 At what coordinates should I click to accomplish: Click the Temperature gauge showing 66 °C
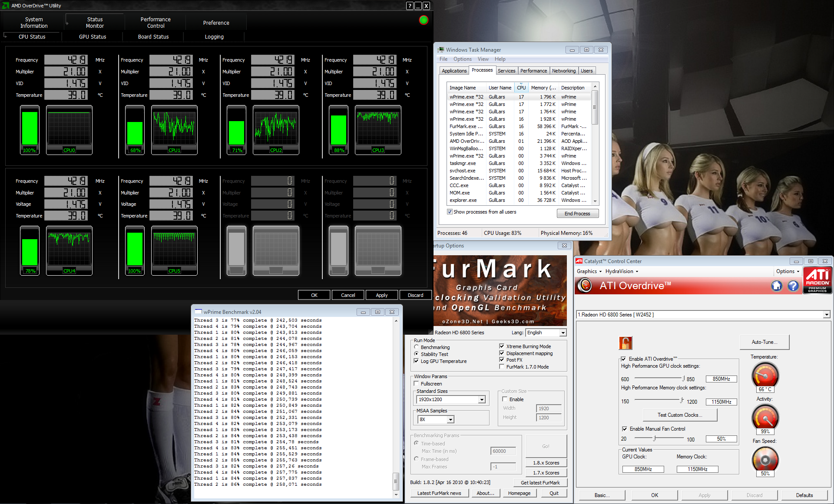pyautogui.click(x=765, y=375)
